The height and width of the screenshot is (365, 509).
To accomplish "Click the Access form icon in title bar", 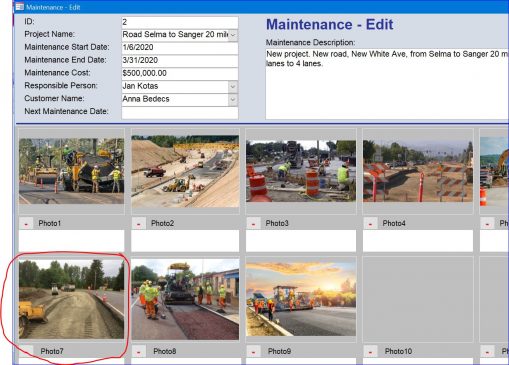I will click(20, 7).
